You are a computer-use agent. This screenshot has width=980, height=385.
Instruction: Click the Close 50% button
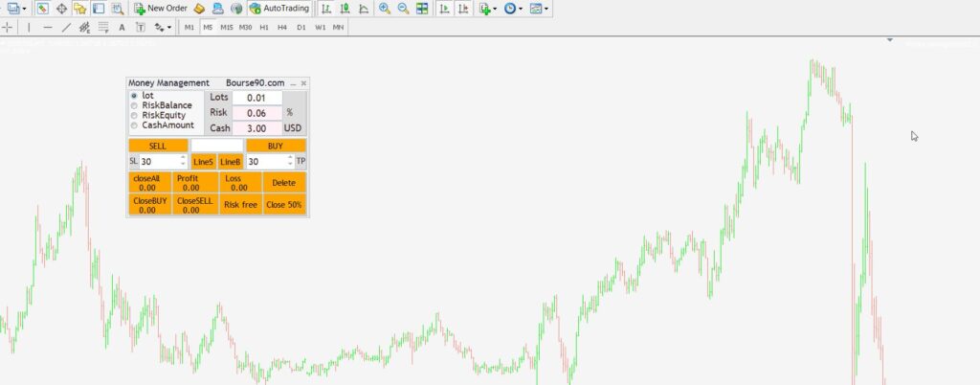(284, 204)
